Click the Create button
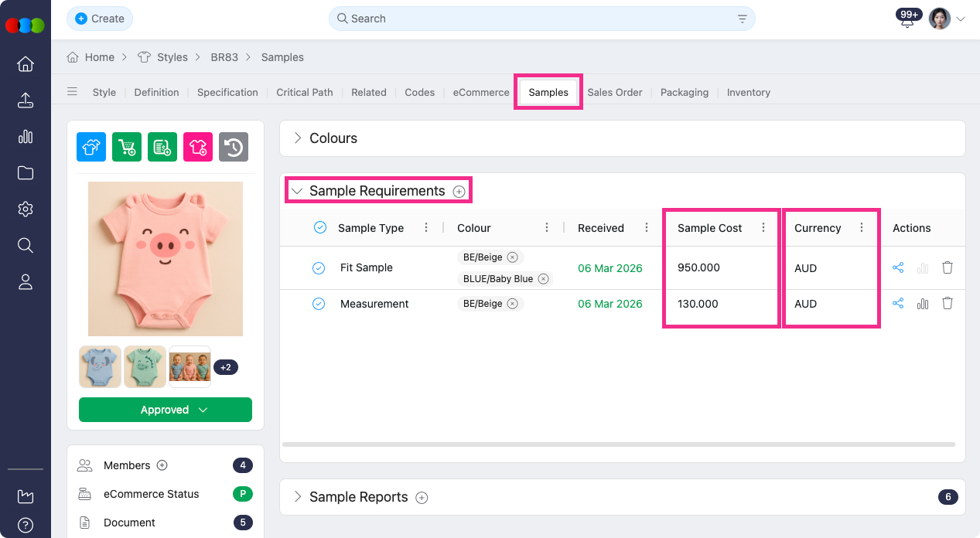This screenshot has width=980, height=538. pyautogui.click(x=100, y=19)
